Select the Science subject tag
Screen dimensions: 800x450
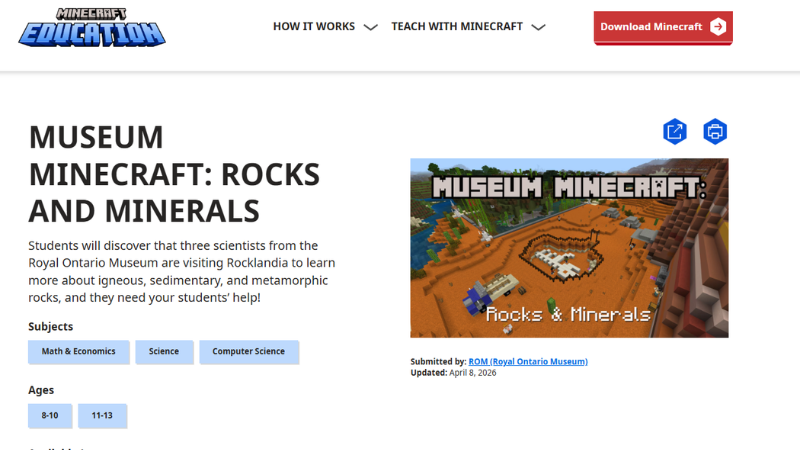click(x=164, y=352)
